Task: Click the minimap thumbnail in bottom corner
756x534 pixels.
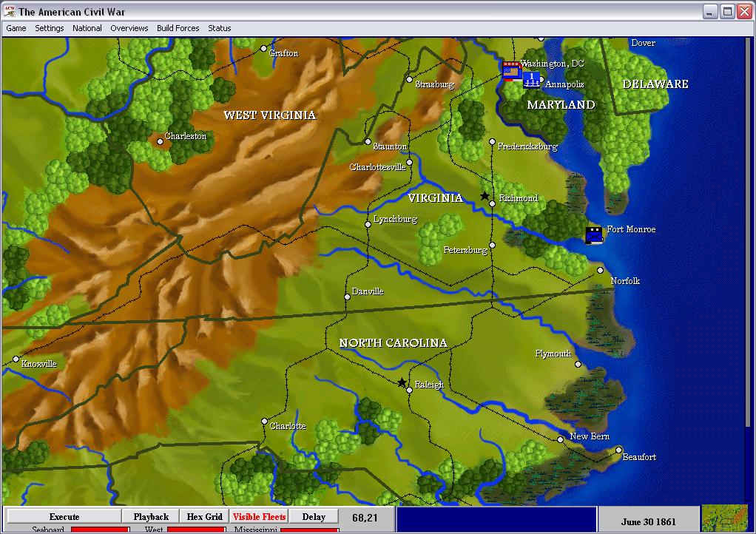Action: tap(725, 518)
